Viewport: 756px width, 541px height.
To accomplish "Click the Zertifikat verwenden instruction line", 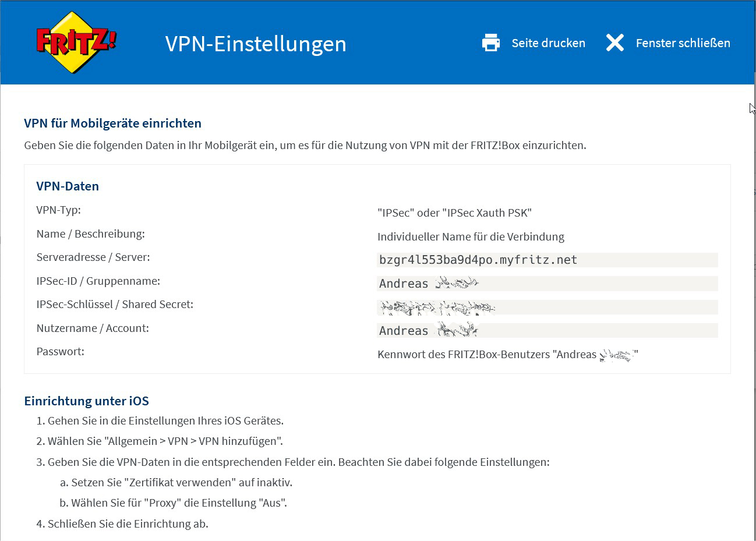I will 176,483.
